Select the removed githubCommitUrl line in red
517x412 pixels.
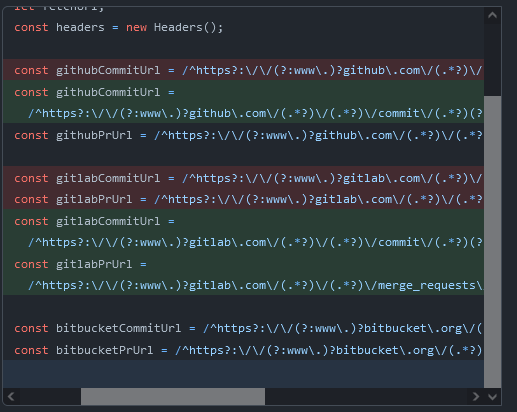(243, 70)
